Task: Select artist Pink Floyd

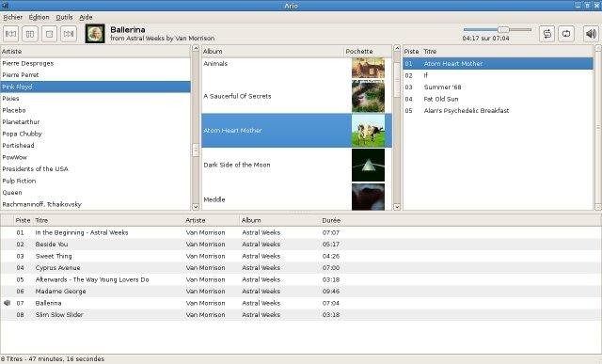Action: [95, 87]
